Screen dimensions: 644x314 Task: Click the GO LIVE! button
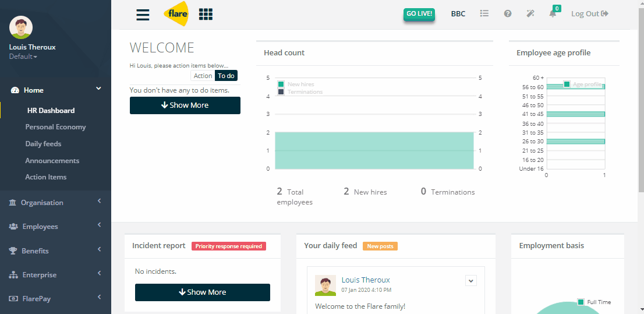point(419,13)
